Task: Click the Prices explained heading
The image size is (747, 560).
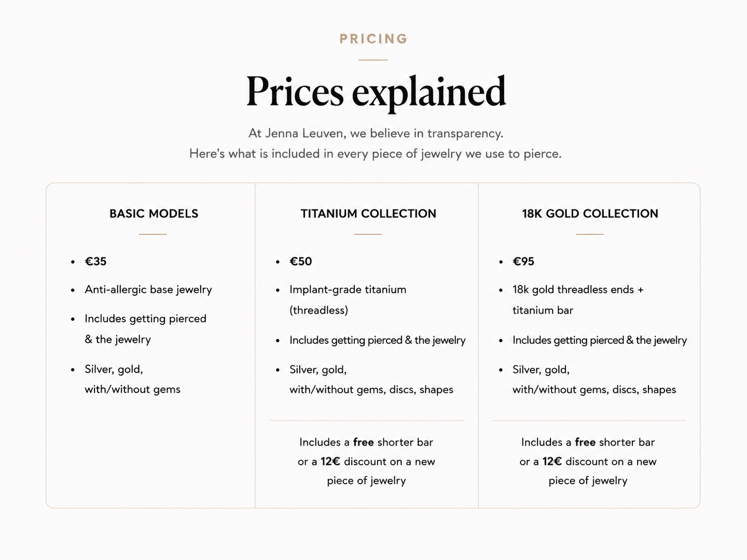Action: click(x=376, y=92)
